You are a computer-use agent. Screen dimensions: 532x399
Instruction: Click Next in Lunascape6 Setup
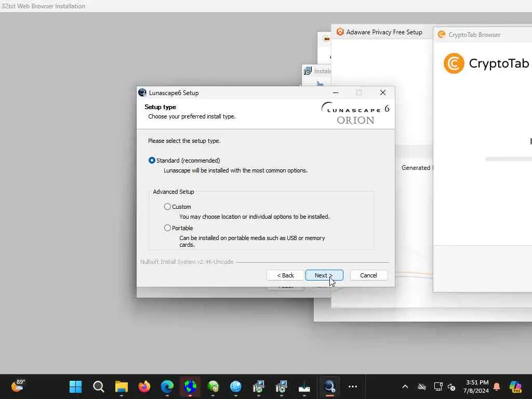point(324,275)
